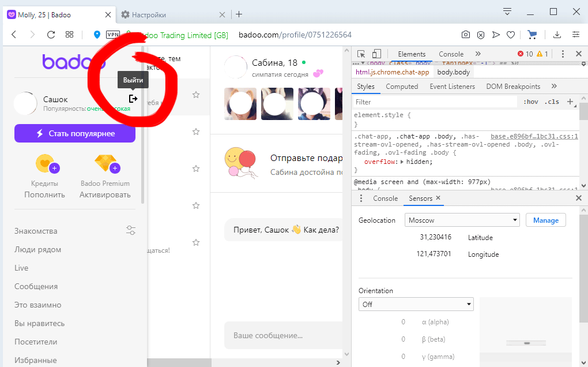Click the heart bookmark icon in the address bar
Image resolution: width=588 pixels, height=367 pixels.
click(510, 35)
